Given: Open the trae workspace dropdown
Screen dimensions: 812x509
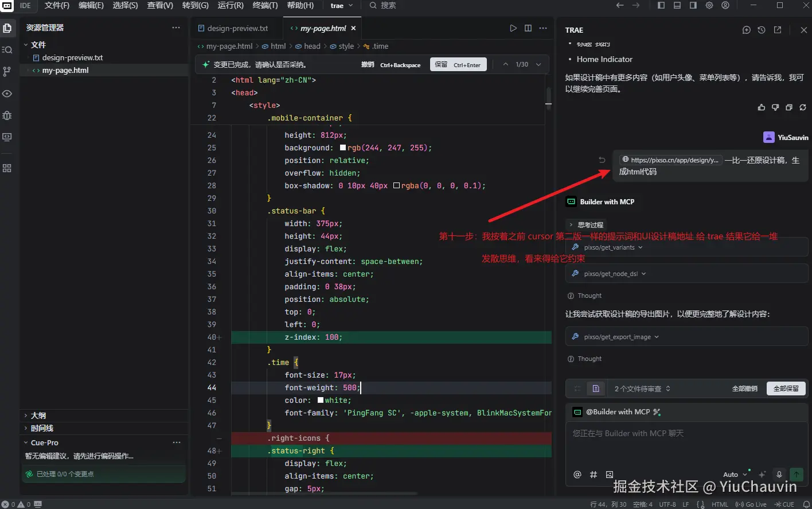Looking at the screenshot, I should coord(342,5).
